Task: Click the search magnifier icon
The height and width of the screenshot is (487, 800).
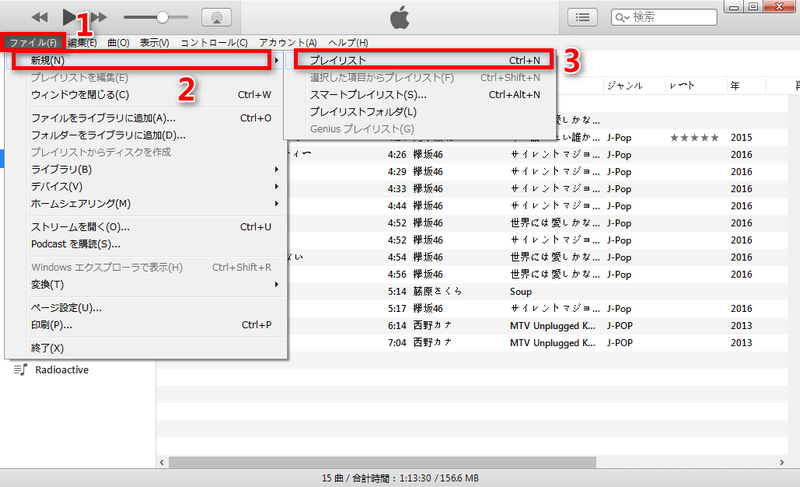Action: click(x=621, y=18)
